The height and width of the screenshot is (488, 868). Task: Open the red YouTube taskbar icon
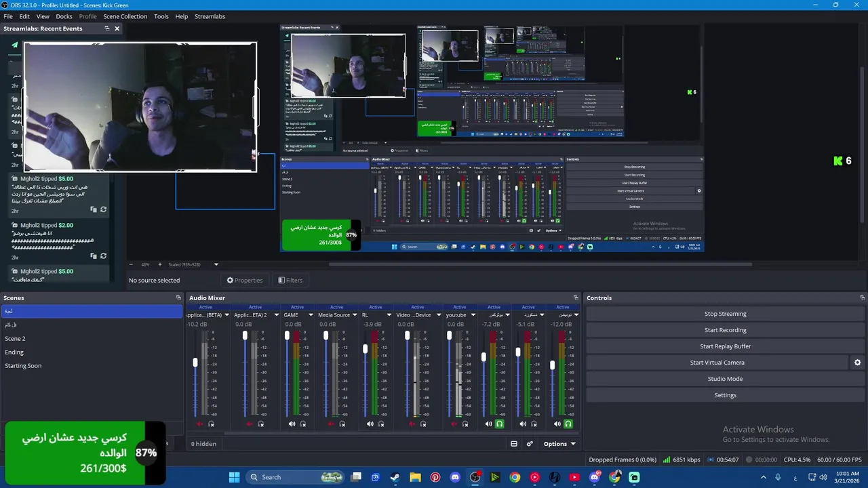(575, 477)
